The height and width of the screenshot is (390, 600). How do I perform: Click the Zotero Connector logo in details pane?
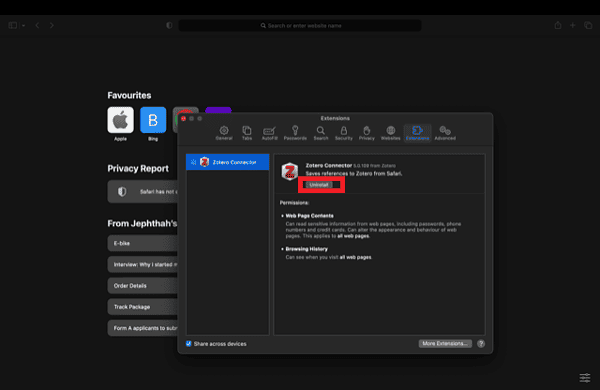[290, 171]
